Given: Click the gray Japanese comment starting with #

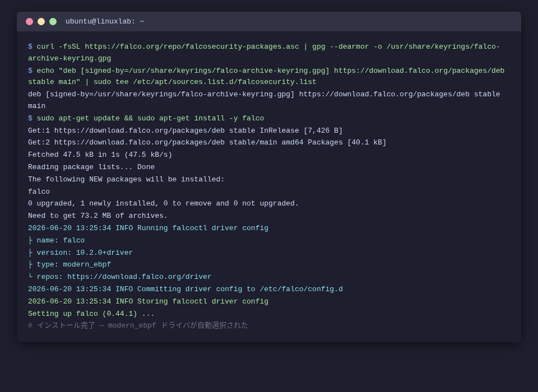Looking at the screenshot, I should pyautogui.click(x=138, y=325).
